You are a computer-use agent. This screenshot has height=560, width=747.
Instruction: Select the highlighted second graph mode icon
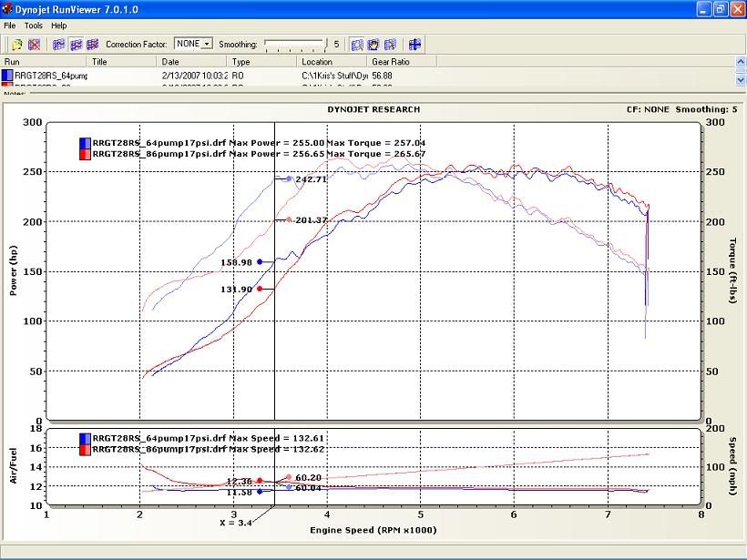[75, 43]
